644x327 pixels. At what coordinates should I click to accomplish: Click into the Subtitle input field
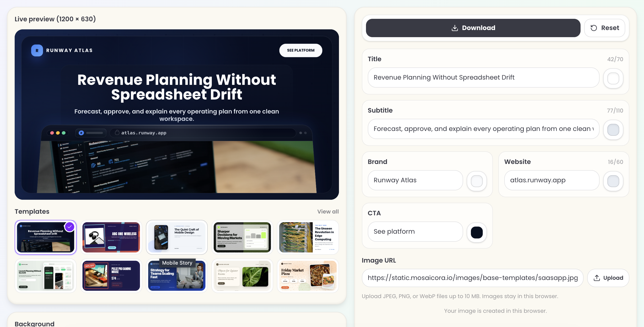(x=483, y=129)
